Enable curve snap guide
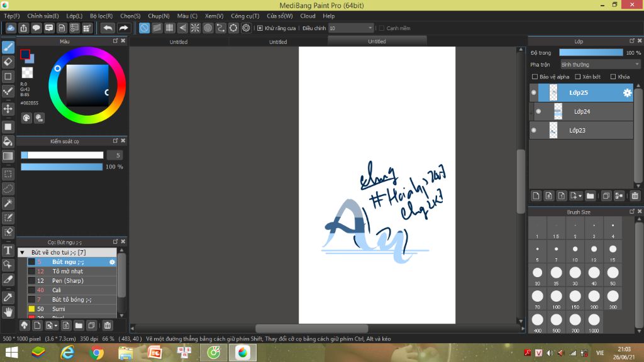The width and height of the screenshot is (644, 362). [221, 28]
